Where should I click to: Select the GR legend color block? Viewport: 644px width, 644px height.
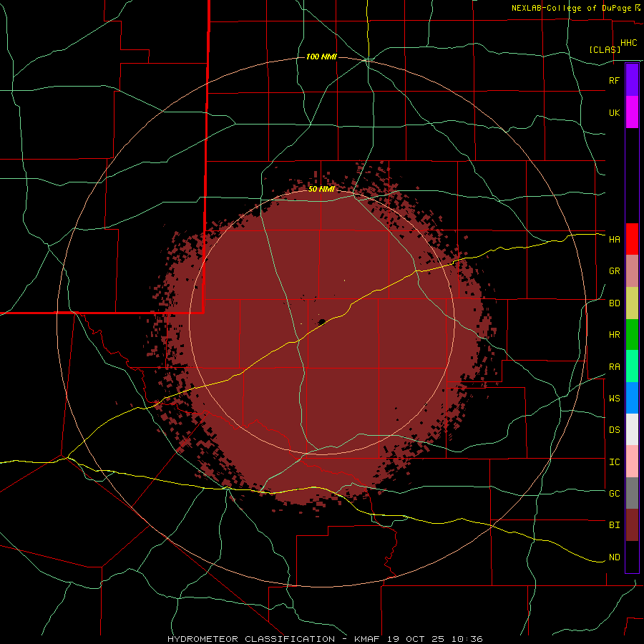pos(632,271)
